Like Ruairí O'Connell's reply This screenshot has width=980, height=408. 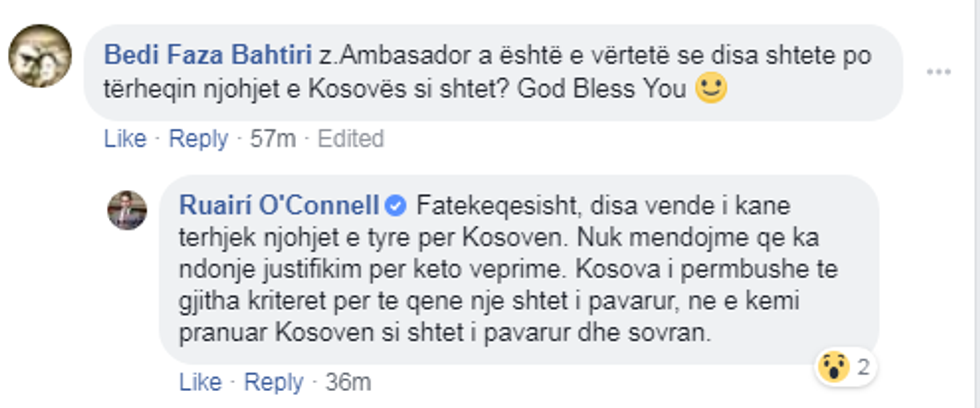point(200,382)
